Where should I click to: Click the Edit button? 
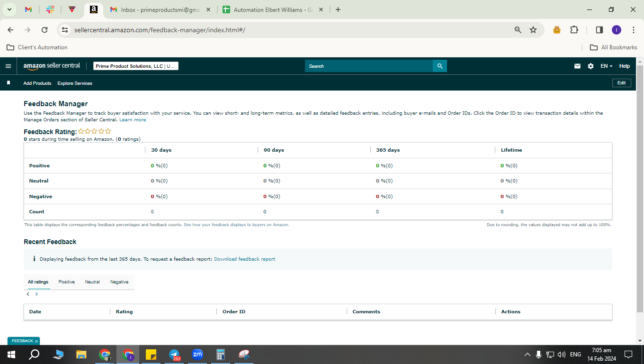pos(622,82)
